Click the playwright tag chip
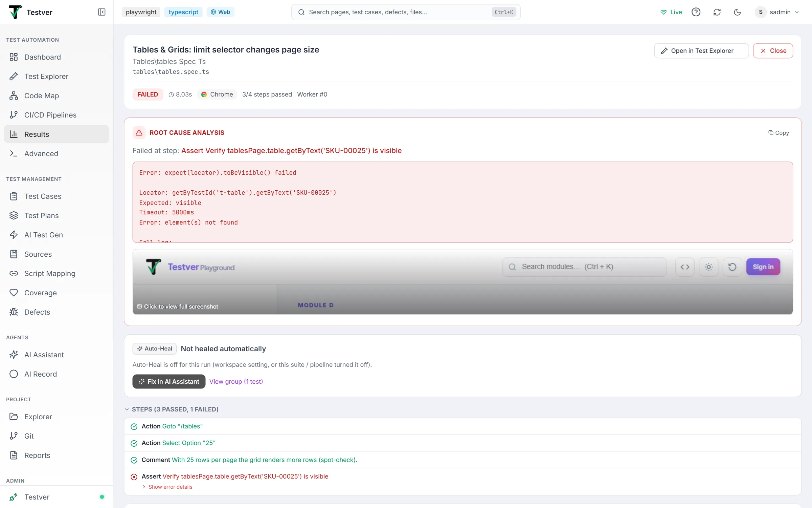Viewport: 812px width, 508px height. pyautogui.click(x=141, y=12)
